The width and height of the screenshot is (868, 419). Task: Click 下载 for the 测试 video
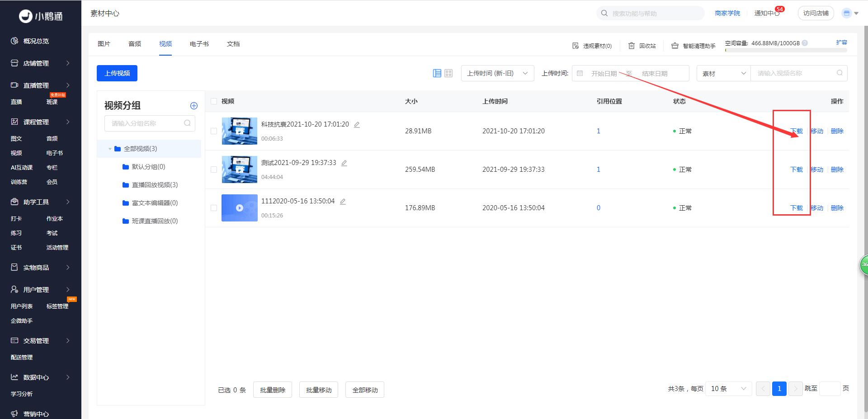coord(796,169)
